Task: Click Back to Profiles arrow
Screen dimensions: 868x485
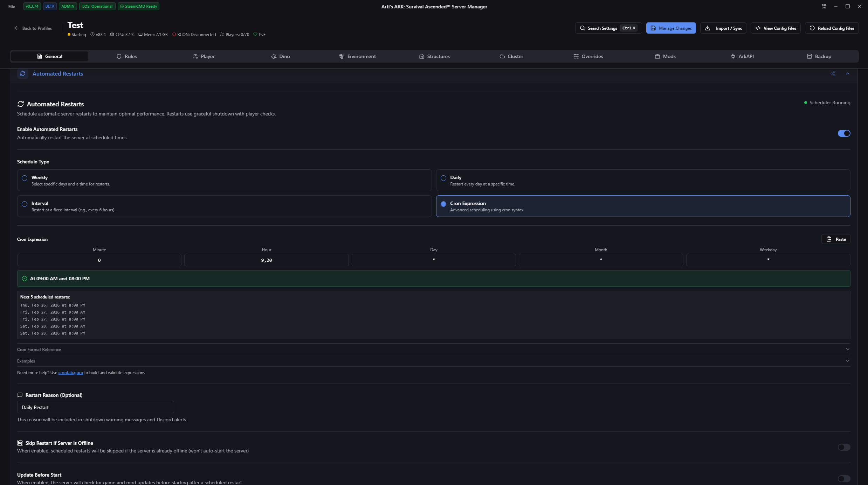Action: click(x=16, y=28)
